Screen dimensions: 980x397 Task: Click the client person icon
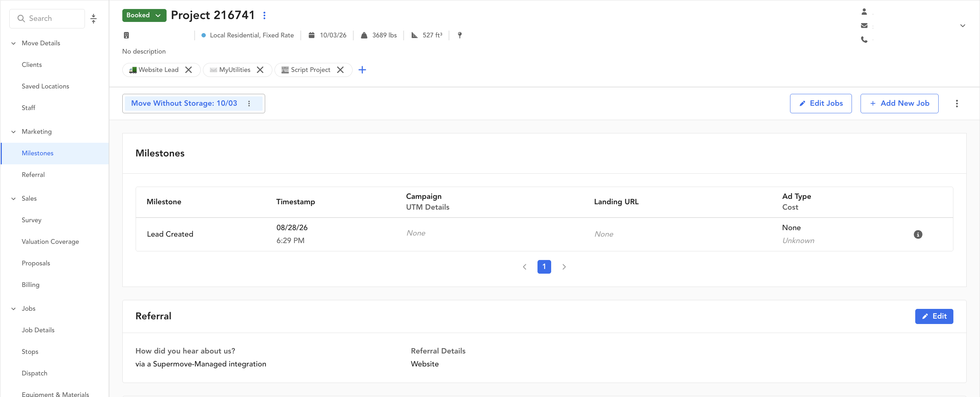pos(864,12)
